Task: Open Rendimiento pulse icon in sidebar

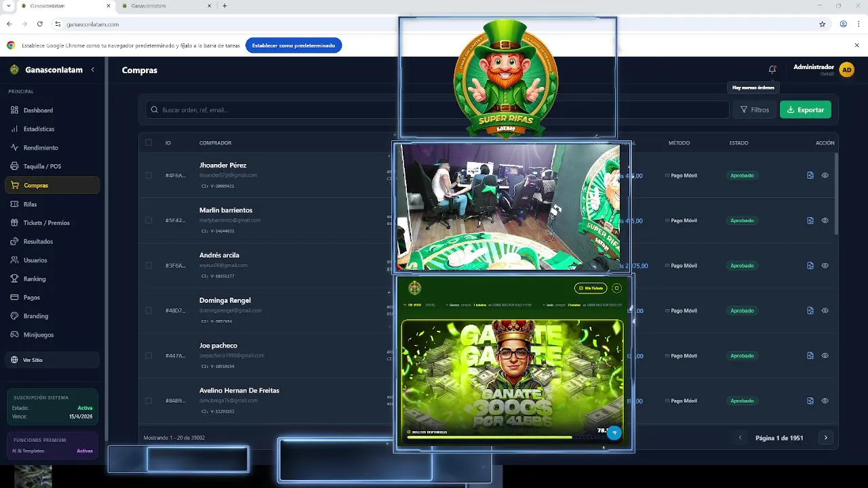Action: coord(15,147)
